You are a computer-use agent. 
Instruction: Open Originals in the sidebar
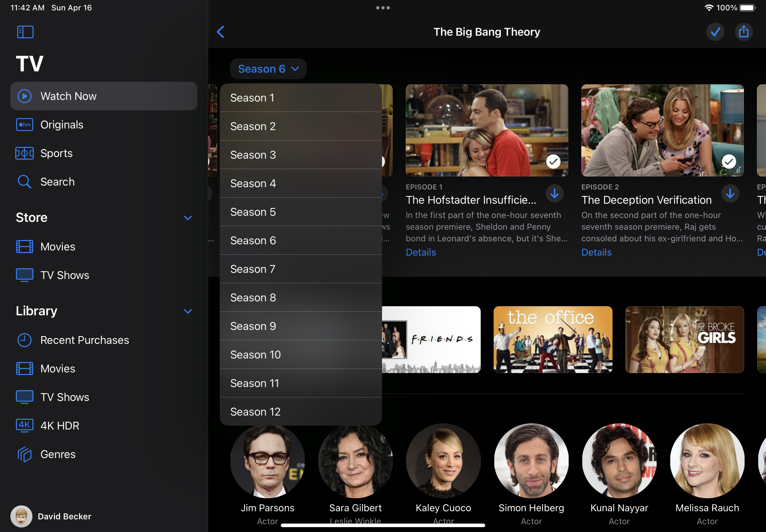[104, 125]
